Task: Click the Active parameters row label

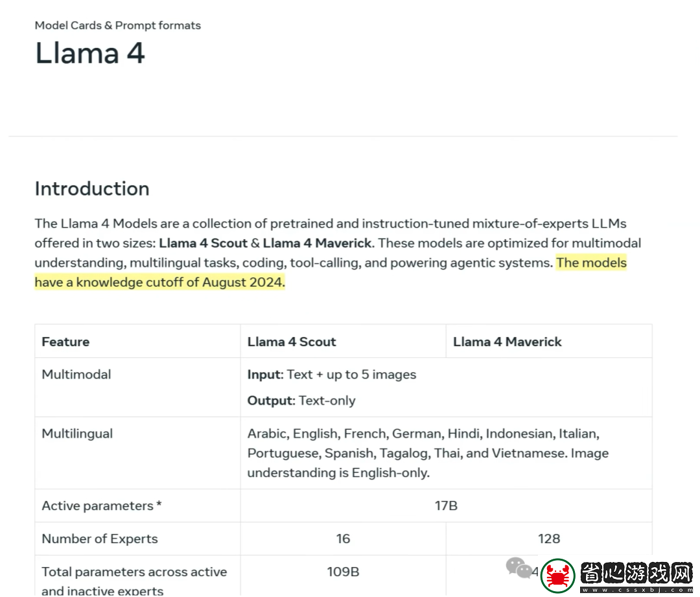Action: point(102,506)
